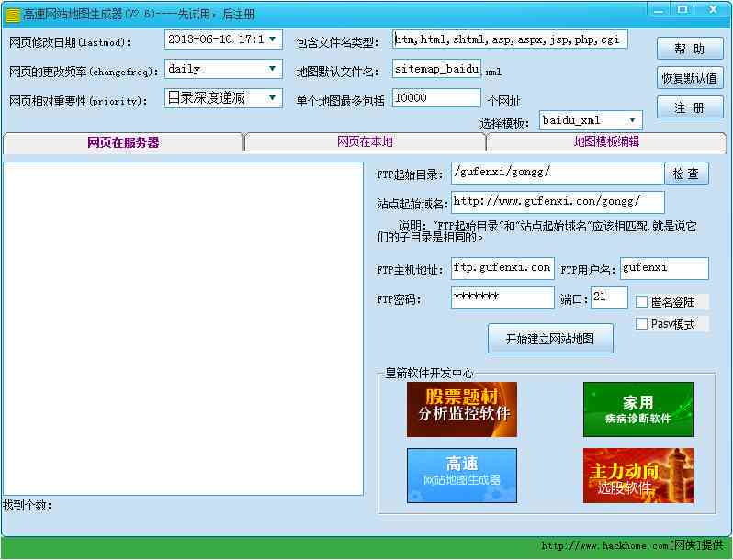Click the FTP主机地址 input field
The height and width of the screenshot is (560, 733).
point(502,269)
